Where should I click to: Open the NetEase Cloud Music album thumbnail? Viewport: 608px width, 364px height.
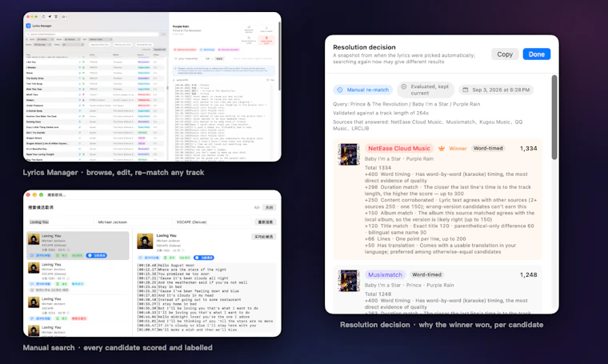[349, 154]
